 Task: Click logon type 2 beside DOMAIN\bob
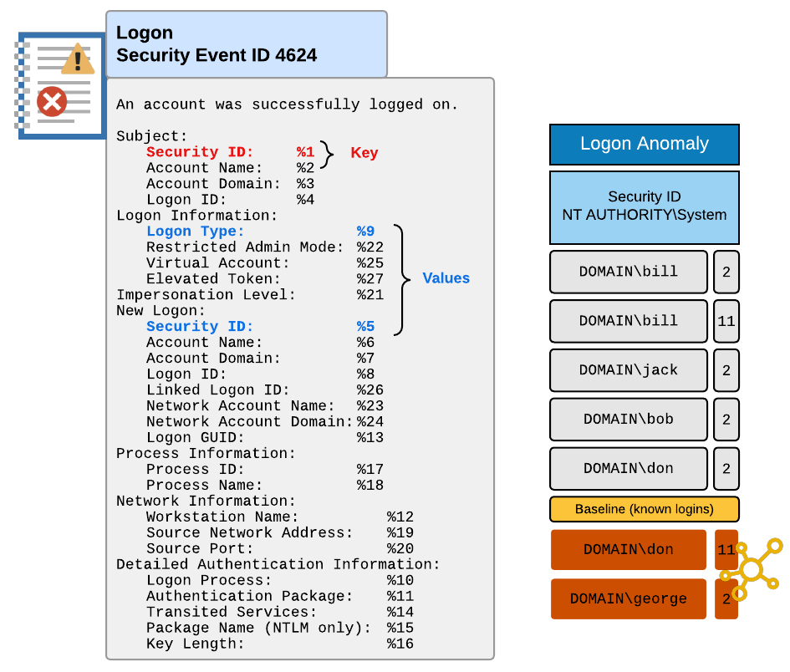(x=726, y=419)
